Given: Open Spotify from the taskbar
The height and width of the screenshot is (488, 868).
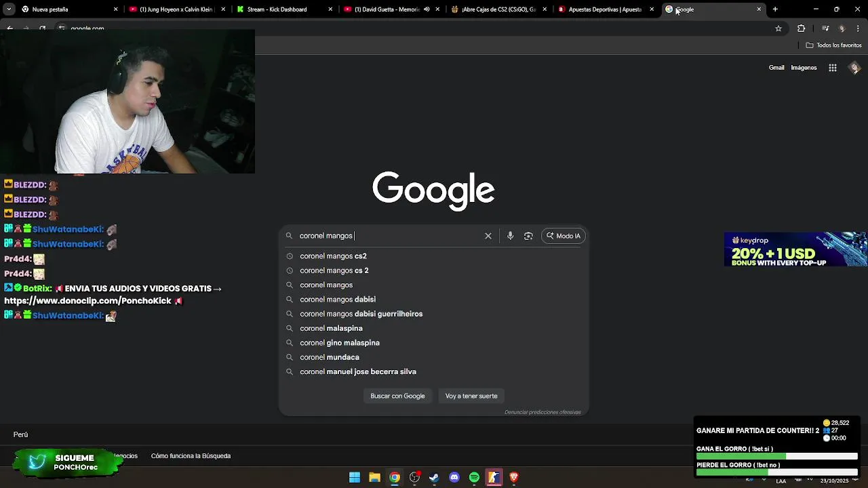Looking at the screenshot, I should (x=474, y=477).
